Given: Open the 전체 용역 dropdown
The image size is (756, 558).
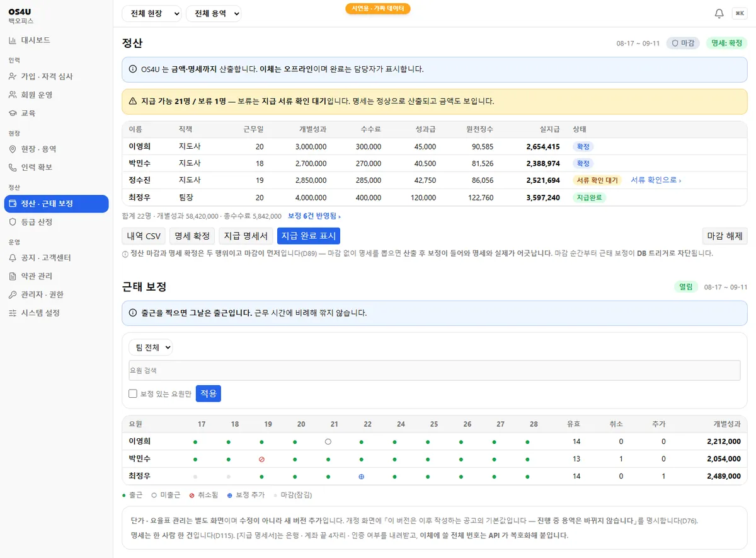Looking at the screenshot, I should pyautogui.click(x=214, y=14).
